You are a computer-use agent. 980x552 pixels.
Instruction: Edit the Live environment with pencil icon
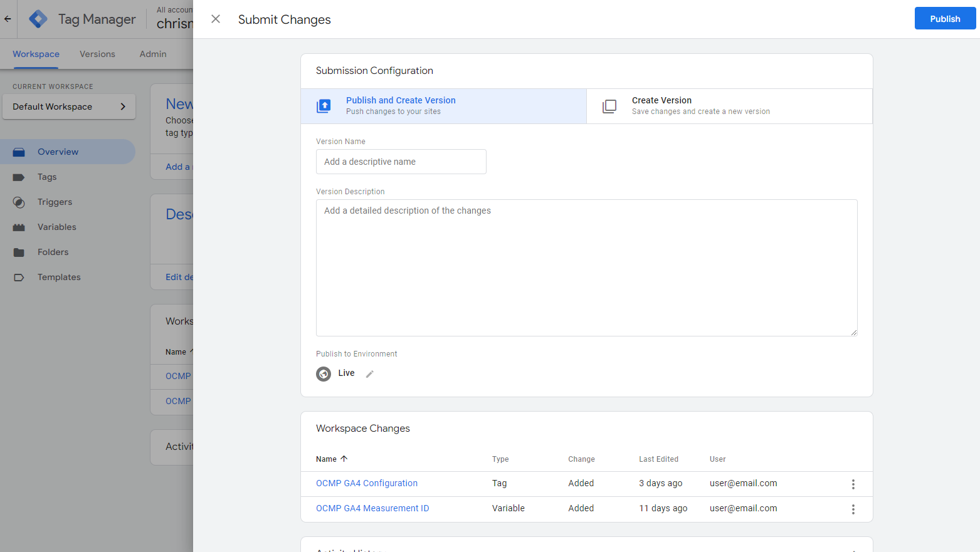click(x=370, y=374)
